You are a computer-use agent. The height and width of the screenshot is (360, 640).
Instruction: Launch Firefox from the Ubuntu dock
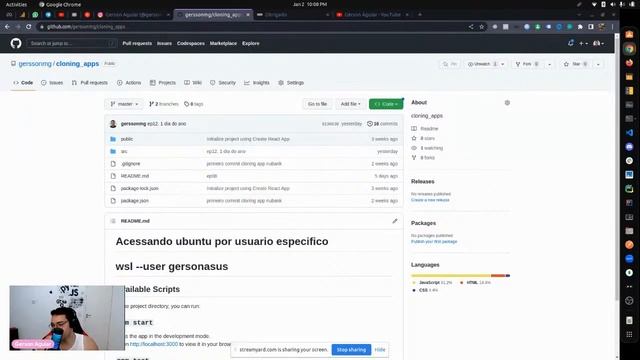[x=629, y=62]
